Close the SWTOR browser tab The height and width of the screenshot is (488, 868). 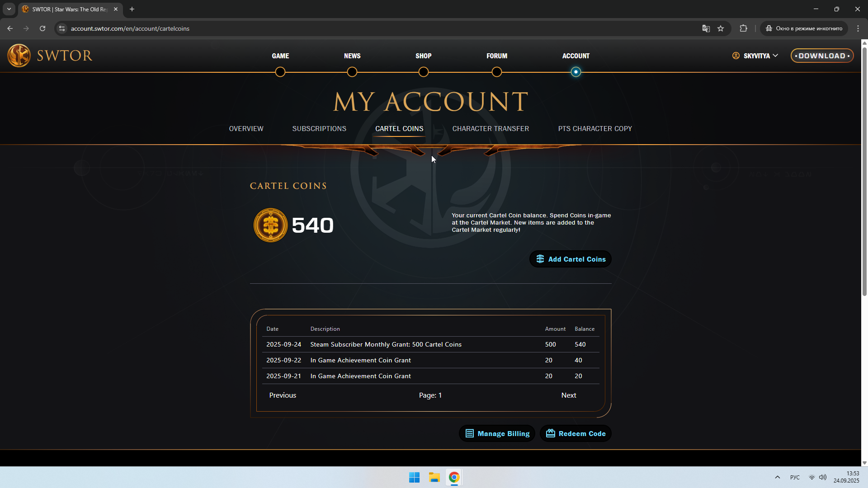click(116, 9)
